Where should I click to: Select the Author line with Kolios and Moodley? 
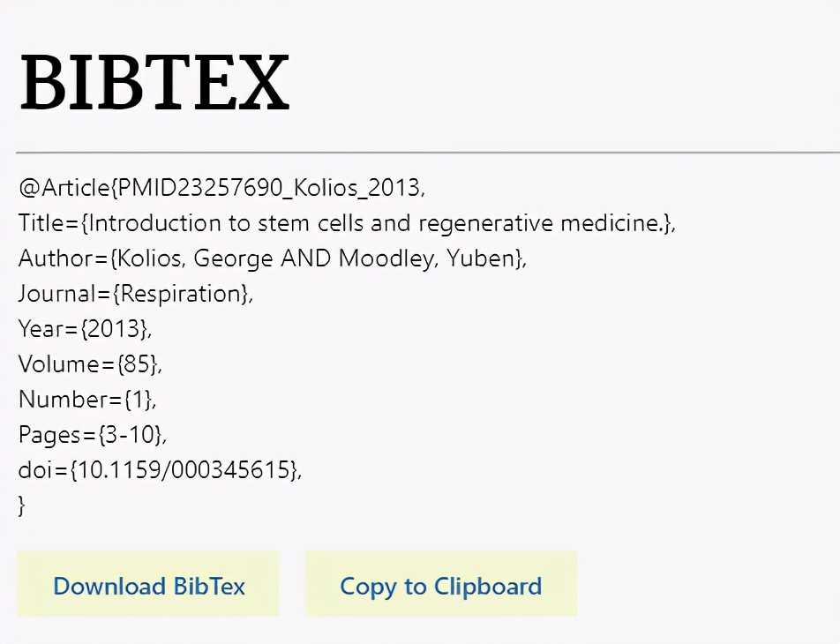[x=272, y=258]
